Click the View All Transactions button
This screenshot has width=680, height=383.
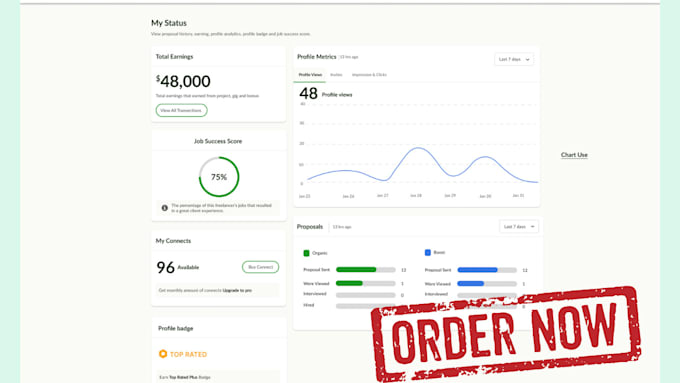click(x=181, y=110)
